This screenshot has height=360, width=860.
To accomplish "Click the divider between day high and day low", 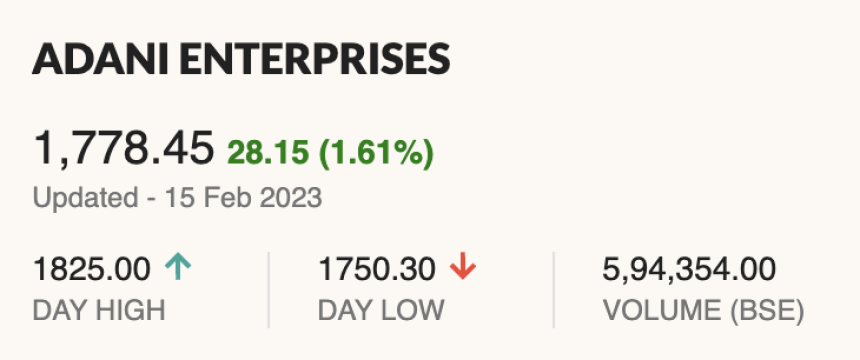I will [268, 290].
